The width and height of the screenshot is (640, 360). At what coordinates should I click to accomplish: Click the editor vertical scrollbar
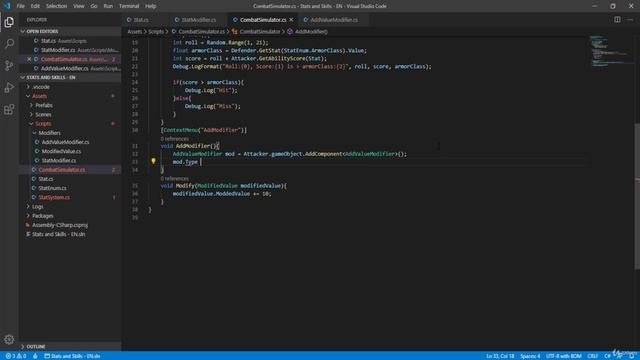click(637, 196)
